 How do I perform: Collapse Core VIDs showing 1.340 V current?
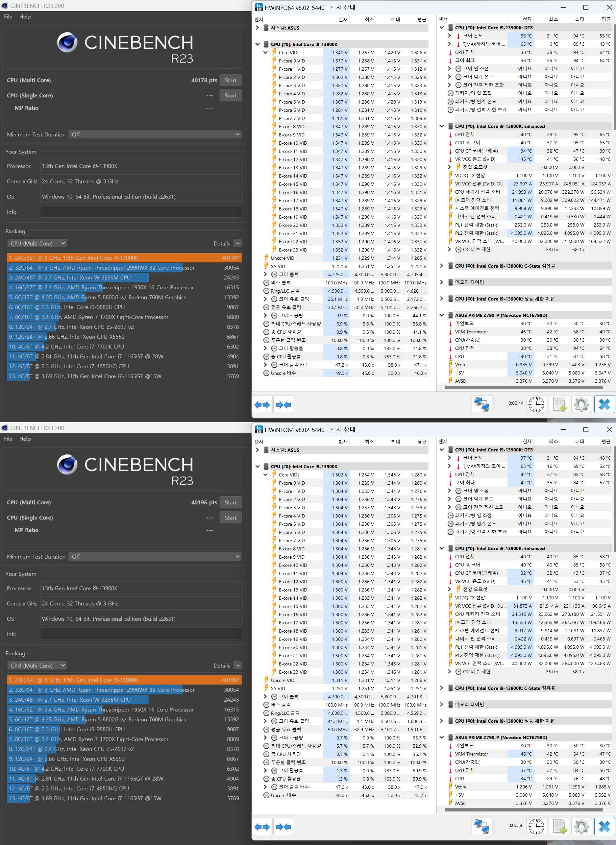point(265,53)
